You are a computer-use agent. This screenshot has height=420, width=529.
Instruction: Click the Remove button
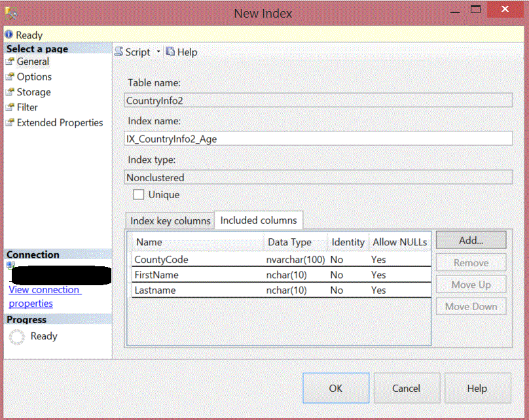point(471,262)
